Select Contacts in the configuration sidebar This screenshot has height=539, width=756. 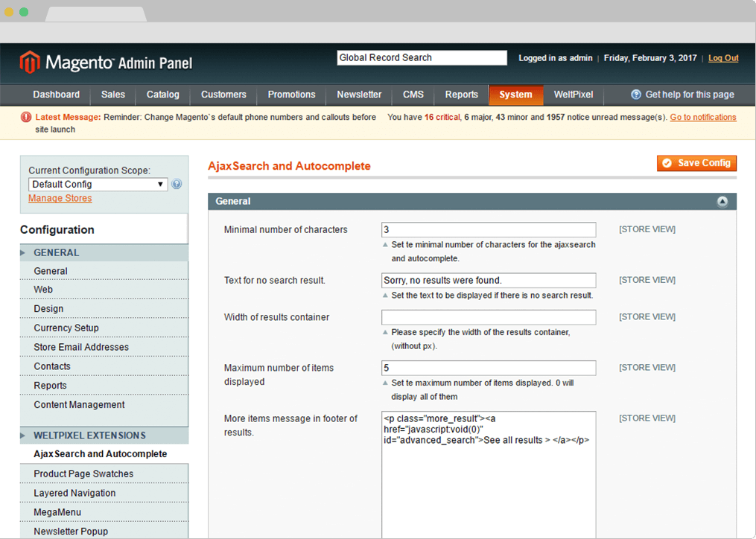pos(104,366)
